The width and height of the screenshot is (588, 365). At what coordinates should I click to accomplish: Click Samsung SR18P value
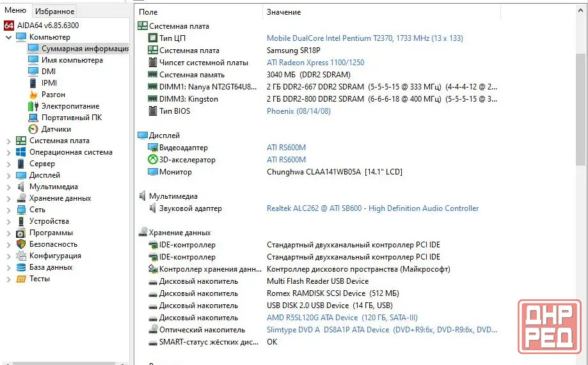coord(293,50)
